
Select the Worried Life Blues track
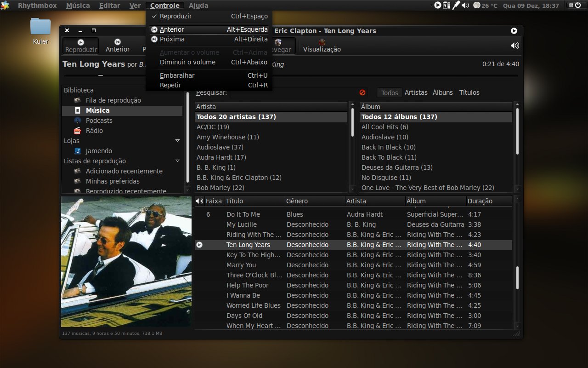(353, 305)
